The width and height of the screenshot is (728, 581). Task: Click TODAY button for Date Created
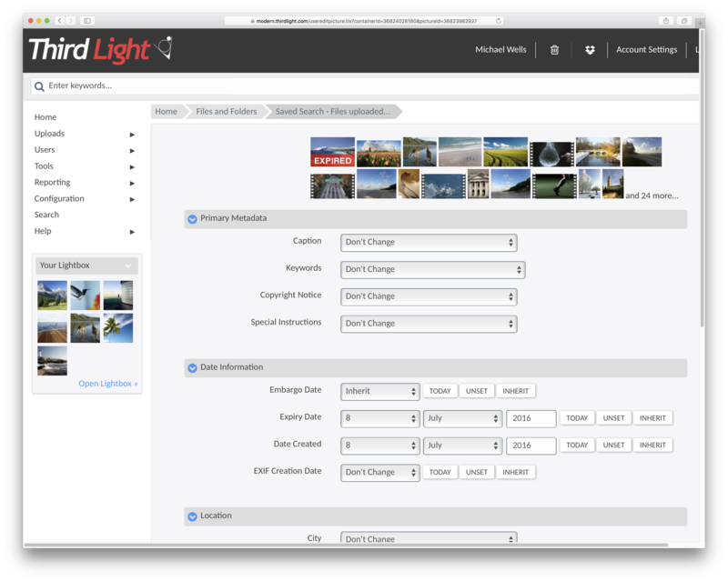577,445
